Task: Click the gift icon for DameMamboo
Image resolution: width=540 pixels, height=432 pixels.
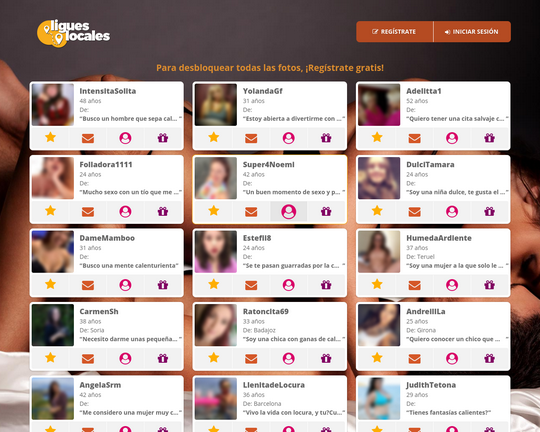Action: point(163,285)
